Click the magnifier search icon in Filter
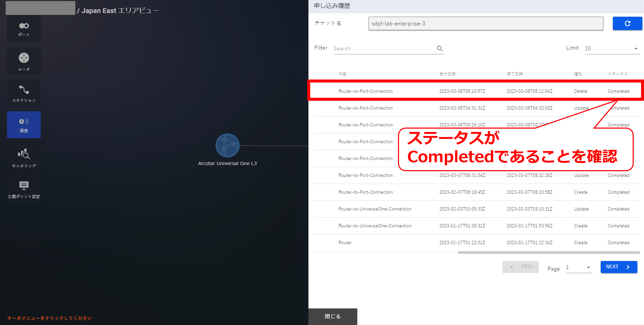 click(440, 48)
